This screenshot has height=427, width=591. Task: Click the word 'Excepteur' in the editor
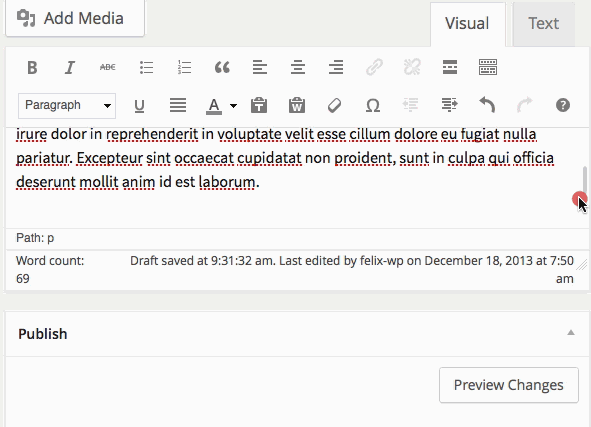pos(110,158)
